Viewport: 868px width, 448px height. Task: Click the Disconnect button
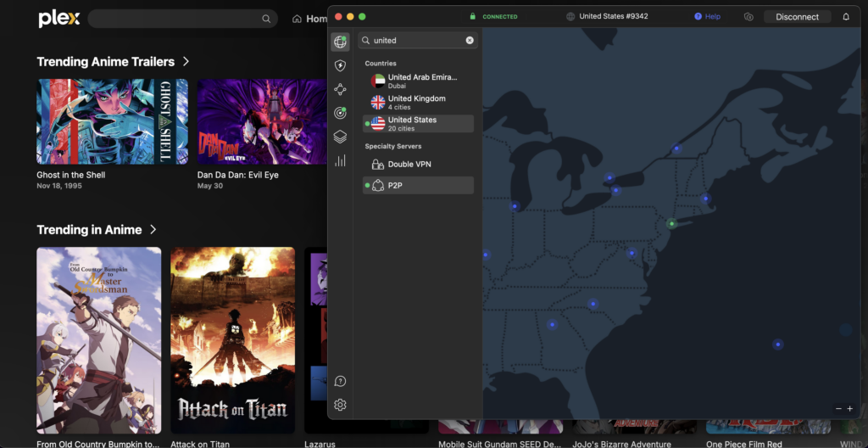pyautogui.click(x=797, y=17)
